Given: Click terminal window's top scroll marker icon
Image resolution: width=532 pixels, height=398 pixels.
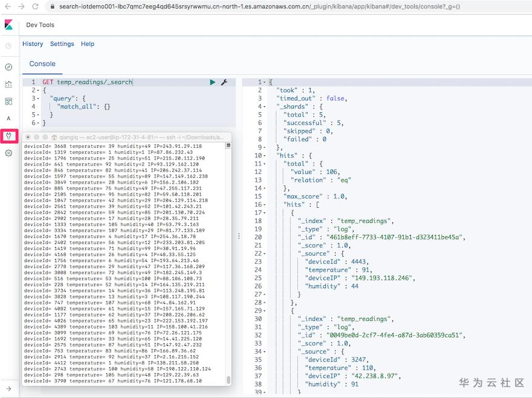Looking at the screenshot, I should (229, 146).
